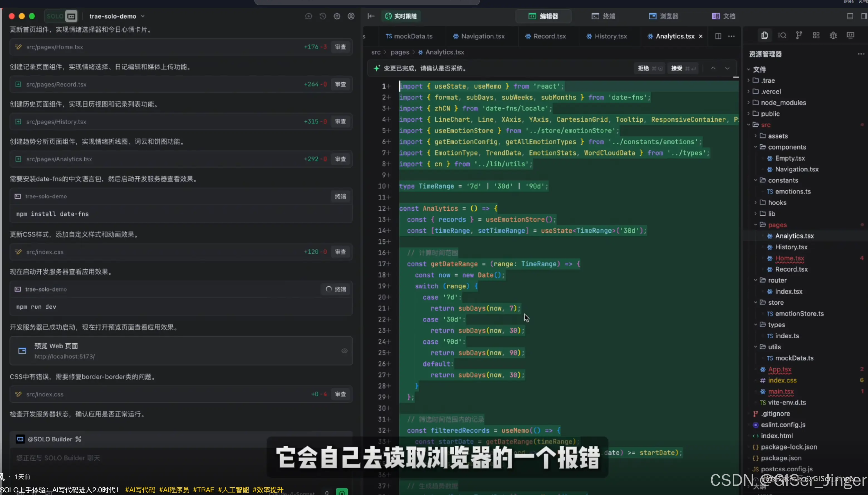The image size is (868, 495).
Task: Click 审查 button for src/pages/Home.tsx
Action: click(x=340, y=47)
